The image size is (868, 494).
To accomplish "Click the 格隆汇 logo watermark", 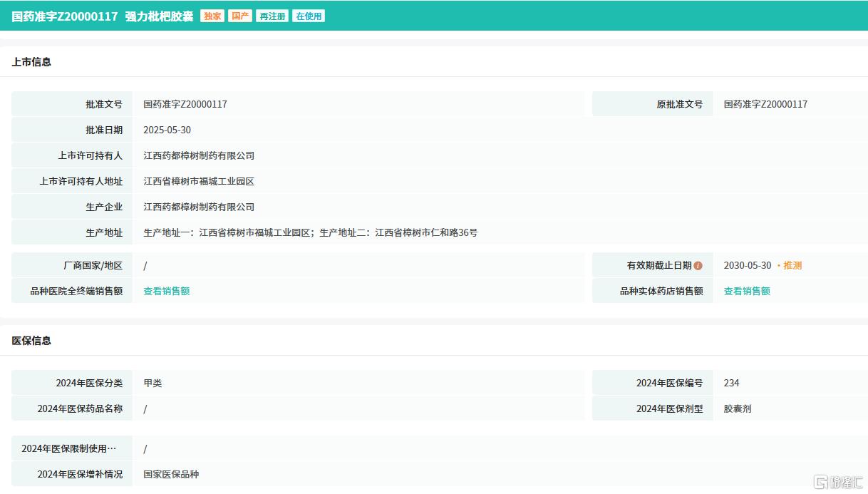I will click(x=838, y=481).
